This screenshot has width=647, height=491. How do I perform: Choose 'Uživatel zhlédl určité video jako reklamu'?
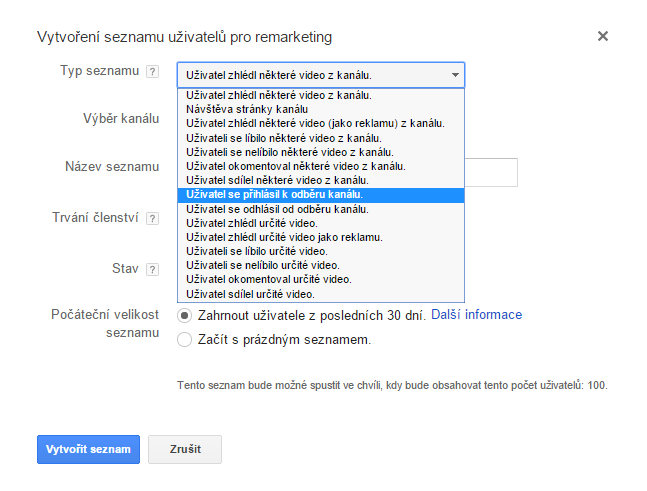(x=321, y=237)
